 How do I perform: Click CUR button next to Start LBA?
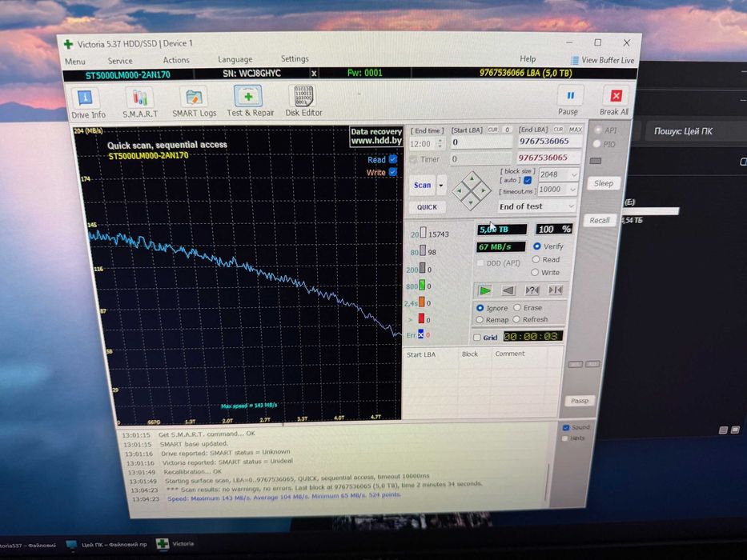pyautogui.click(x=492, y=130)
